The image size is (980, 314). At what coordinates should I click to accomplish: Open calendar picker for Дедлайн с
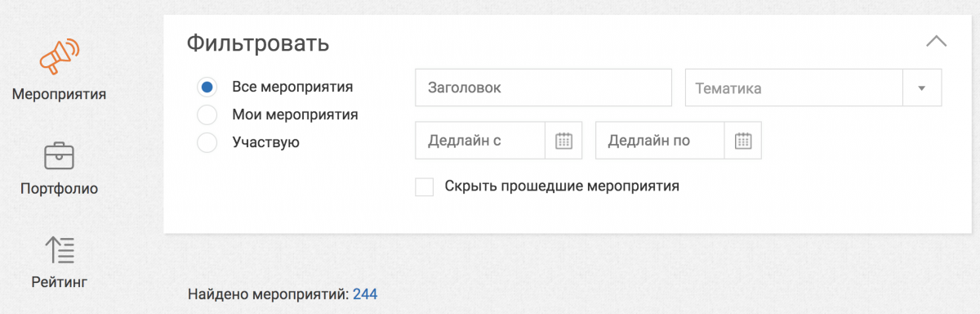(563, 141)
